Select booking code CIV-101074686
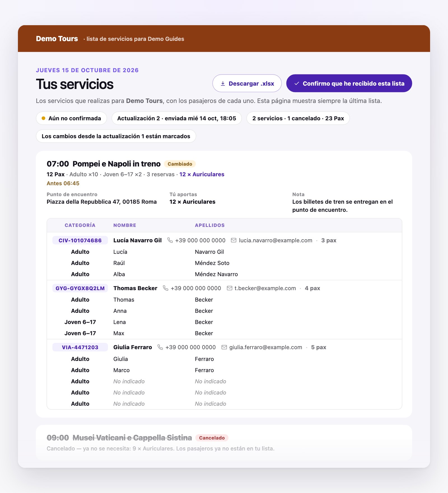The width and height of the screenshot is (448, 493). click(80, 240)
